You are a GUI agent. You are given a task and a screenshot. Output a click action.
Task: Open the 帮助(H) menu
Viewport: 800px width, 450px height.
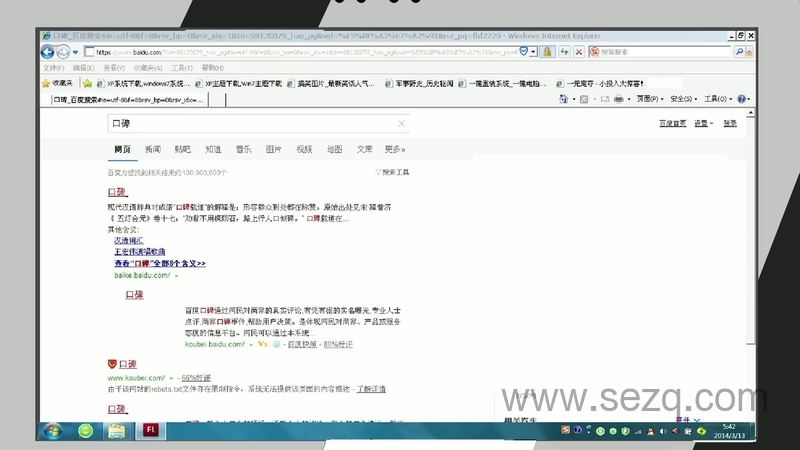[x=212, y=67]
